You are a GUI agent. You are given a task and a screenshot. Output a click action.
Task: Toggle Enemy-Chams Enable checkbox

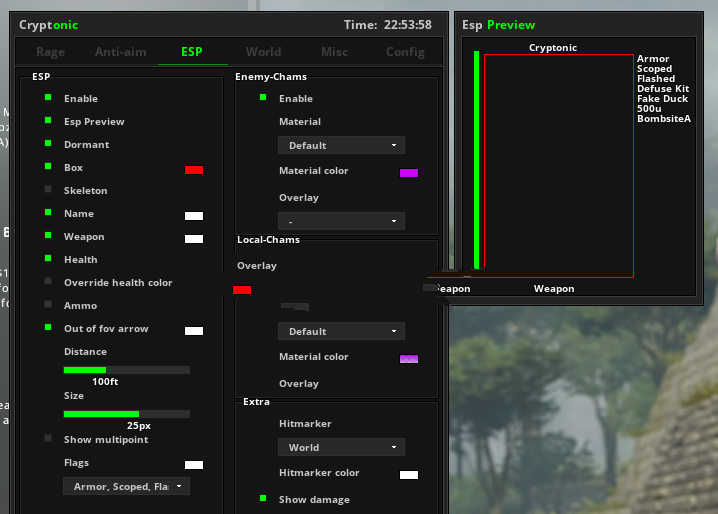coord(263,98)
